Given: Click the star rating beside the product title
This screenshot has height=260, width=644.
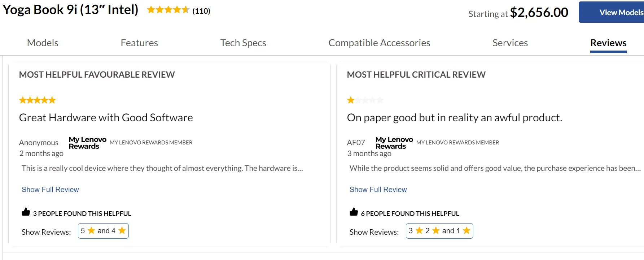Looking at the screenshot, I should click(x=168, y=10).
